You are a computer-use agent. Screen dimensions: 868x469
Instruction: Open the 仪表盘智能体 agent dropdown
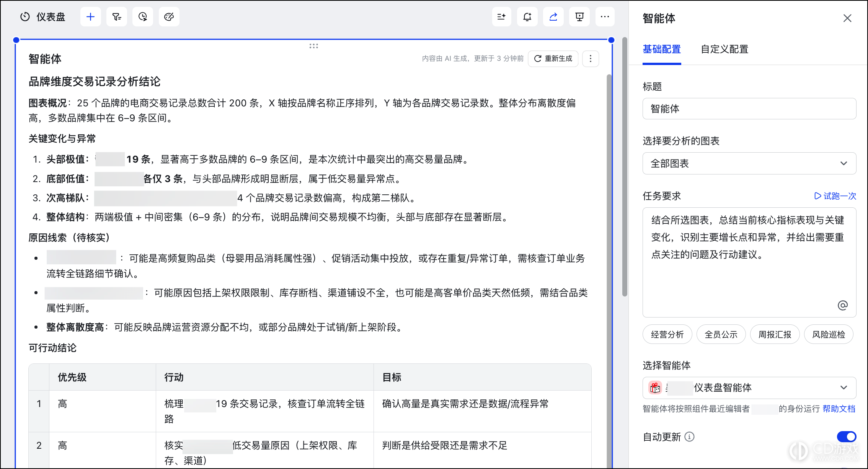click(749, 388)
